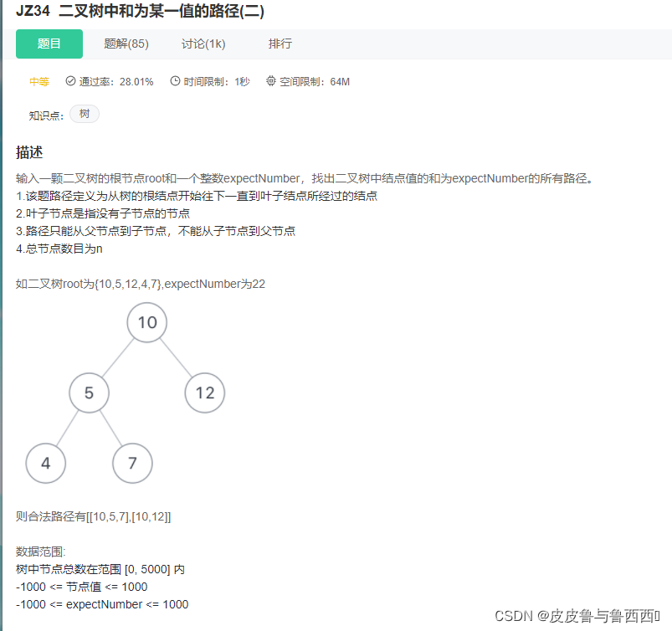The image size is (672, 631).
Task: Click the title JZ34 二叉树中和为某一值的路径(二)
Action: pyautogui.click(x=140, y=11)
